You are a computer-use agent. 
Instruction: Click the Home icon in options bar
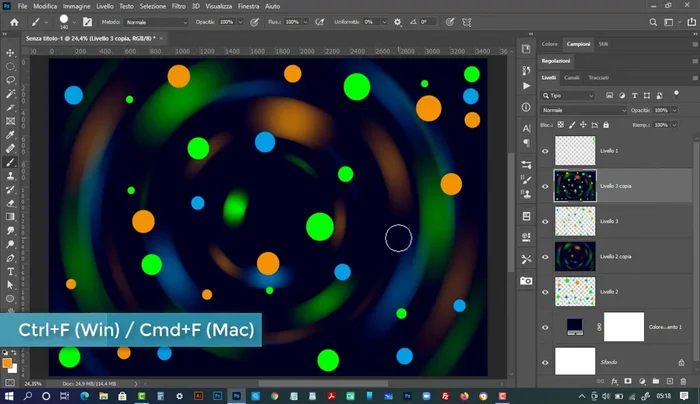(14, 21)
